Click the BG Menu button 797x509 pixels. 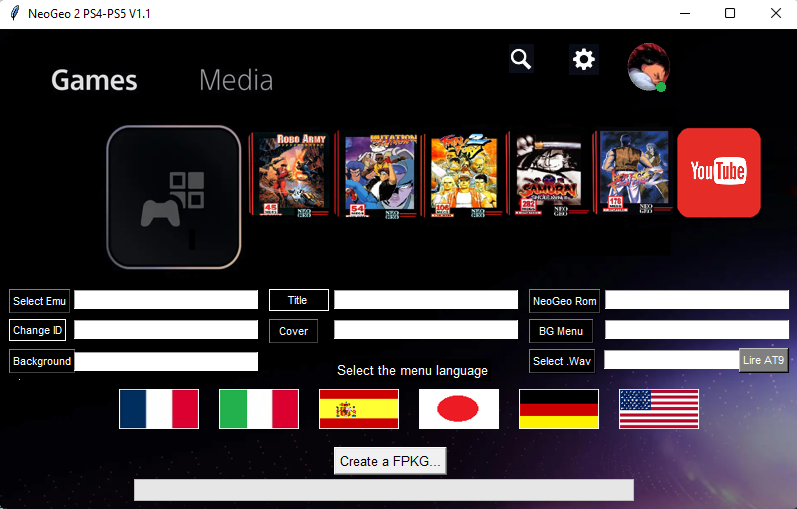pyautogui.click(x=561, y=331)
